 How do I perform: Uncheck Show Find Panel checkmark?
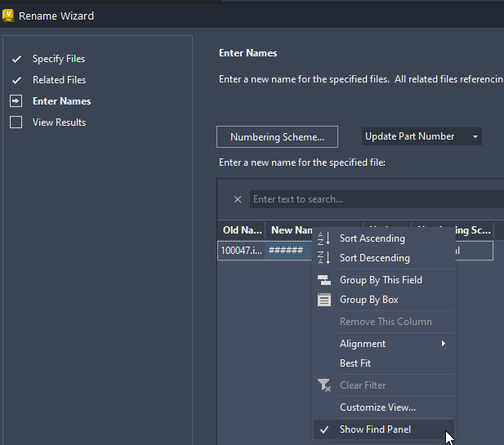pyautogui.click(x=324, y=429)
